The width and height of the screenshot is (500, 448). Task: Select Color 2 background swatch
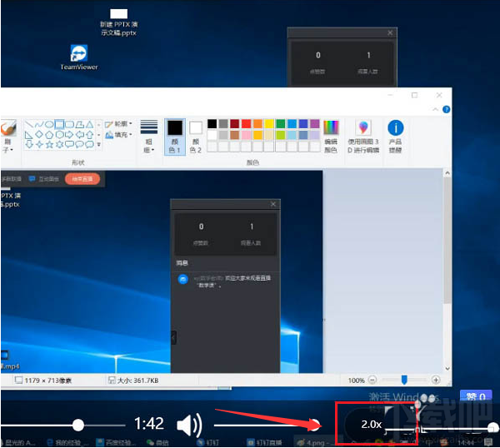[x=196, y=128]
